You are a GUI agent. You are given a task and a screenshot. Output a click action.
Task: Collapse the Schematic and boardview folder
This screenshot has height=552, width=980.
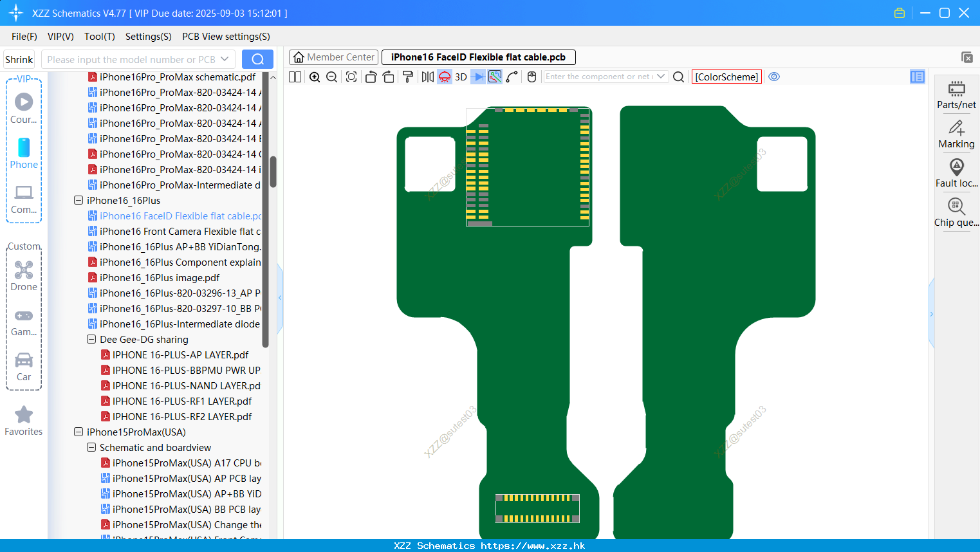click(x=91, y=447)
